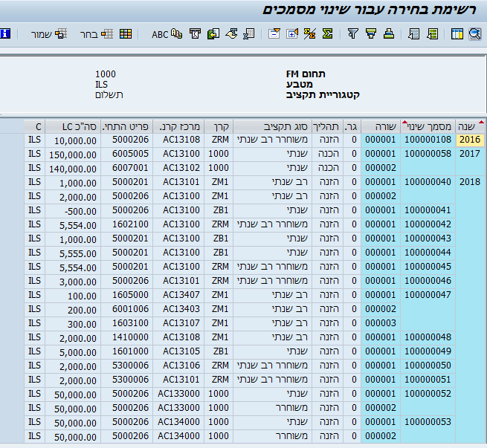Image resolution: width=487 pixels, height=448 pixels.
Task: Select document number 100000044
Action: (428, 253)
